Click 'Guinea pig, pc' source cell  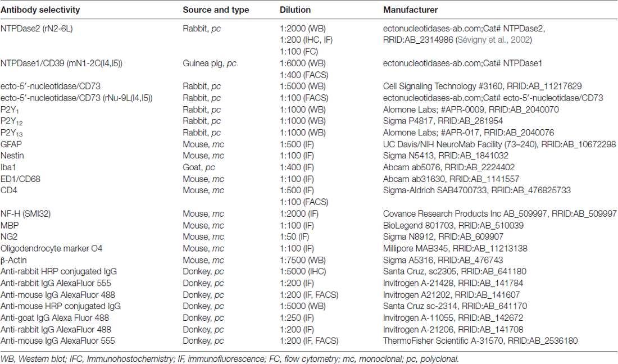point(210,63)
